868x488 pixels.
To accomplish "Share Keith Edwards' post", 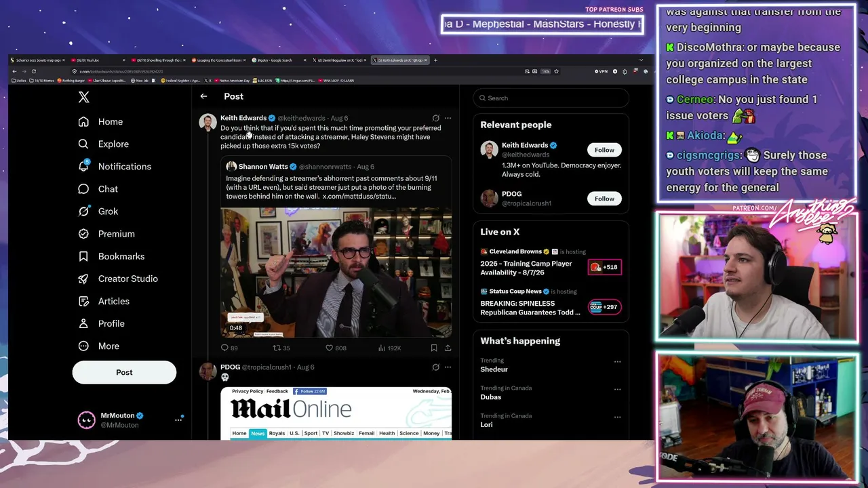I will pyautogui.click(x=448, y=348).
